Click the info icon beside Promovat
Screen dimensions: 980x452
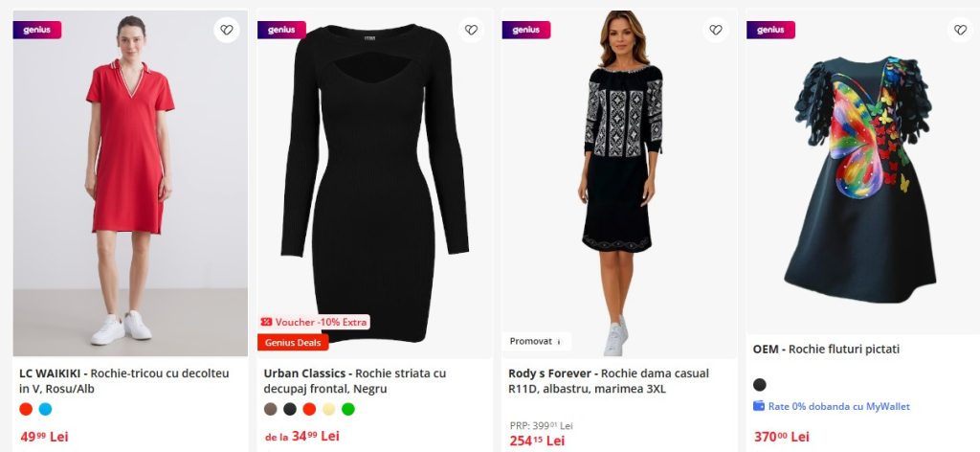pyautogui.click(x=560, y=341)
